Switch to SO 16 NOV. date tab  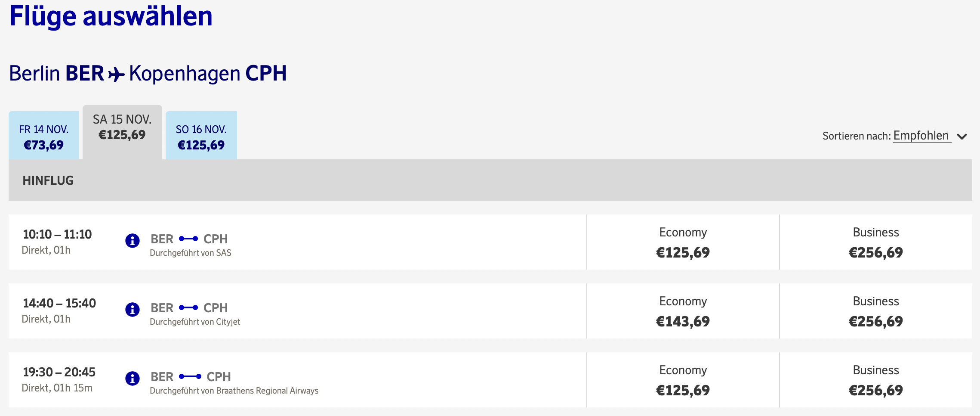201,136
